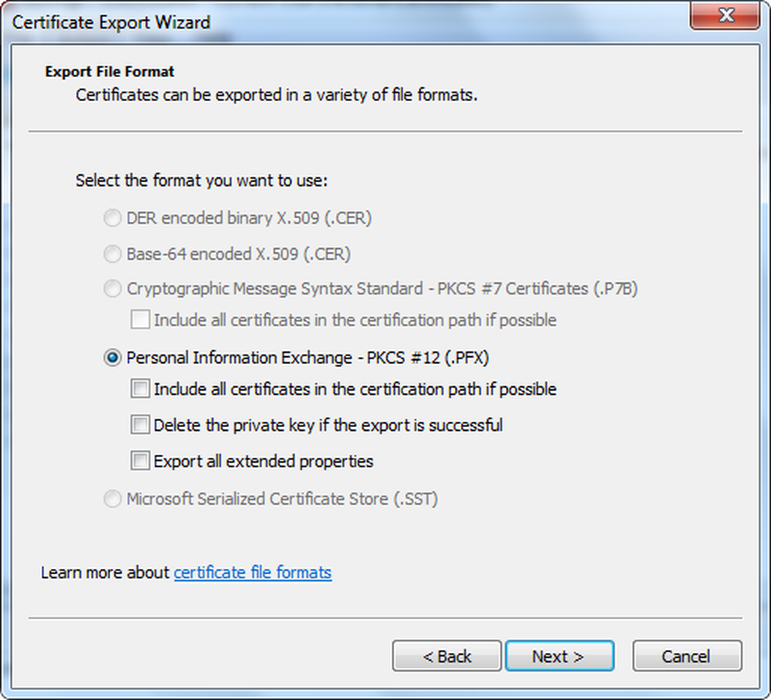Screen dimensions: 771x700
Task: Select Personal Information Exchange PKCS #12 radio
Action: pos(113,358)
